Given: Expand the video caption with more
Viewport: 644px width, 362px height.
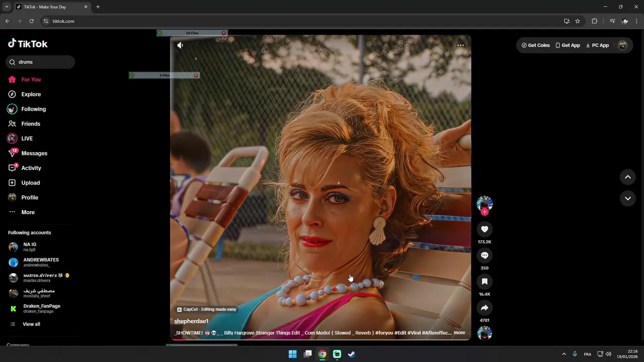Looking at the screenshot, I should (459, 333).
